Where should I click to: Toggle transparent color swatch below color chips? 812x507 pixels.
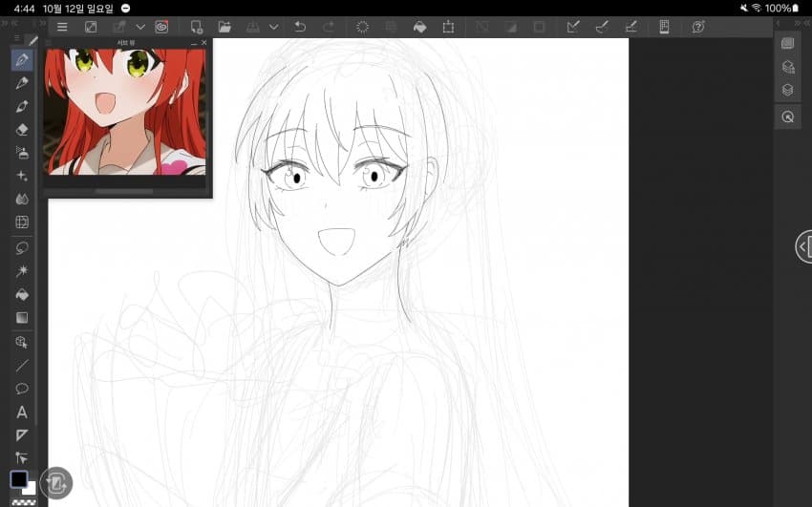[24, 502]
